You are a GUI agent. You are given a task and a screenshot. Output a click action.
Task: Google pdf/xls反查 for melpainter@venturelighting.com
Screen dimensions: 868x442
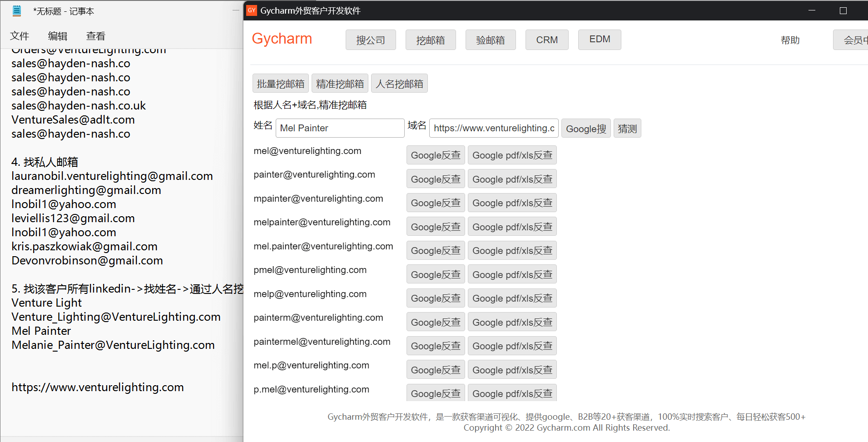(x=512, y=227)
